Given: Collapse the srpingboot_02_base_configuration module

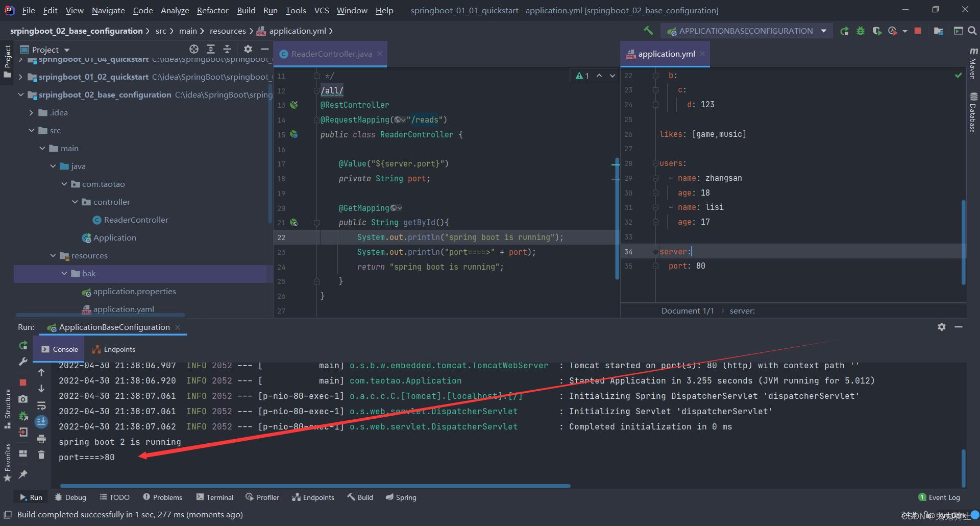Looking at the screenshot, I should [20, 95].
